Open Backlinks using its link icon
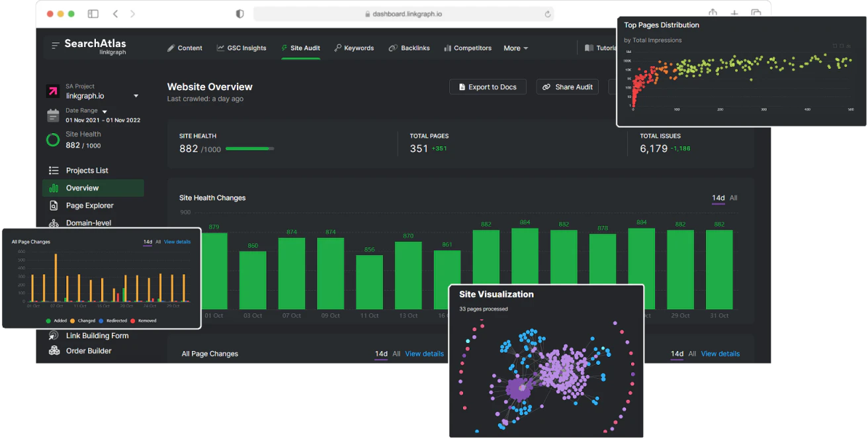868x439 pixels. [392, 48]
